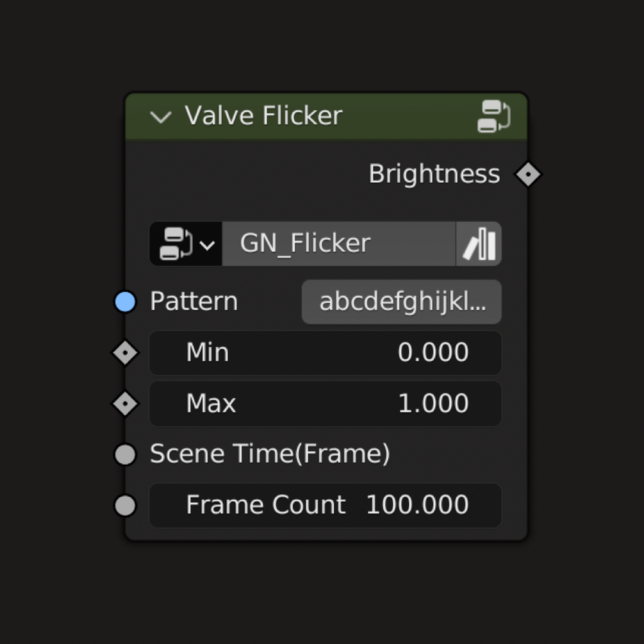Click the Min input diamond socket
644x644 pixels.
(125, 352)
